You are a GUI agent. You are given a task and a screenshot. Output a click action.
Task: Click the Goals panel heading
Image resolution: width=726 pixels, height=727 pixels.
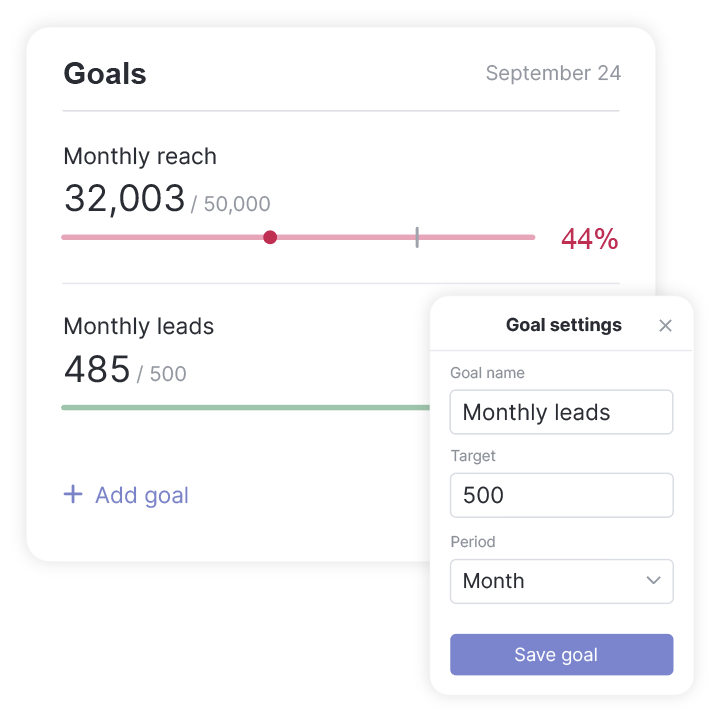(105, 74)
